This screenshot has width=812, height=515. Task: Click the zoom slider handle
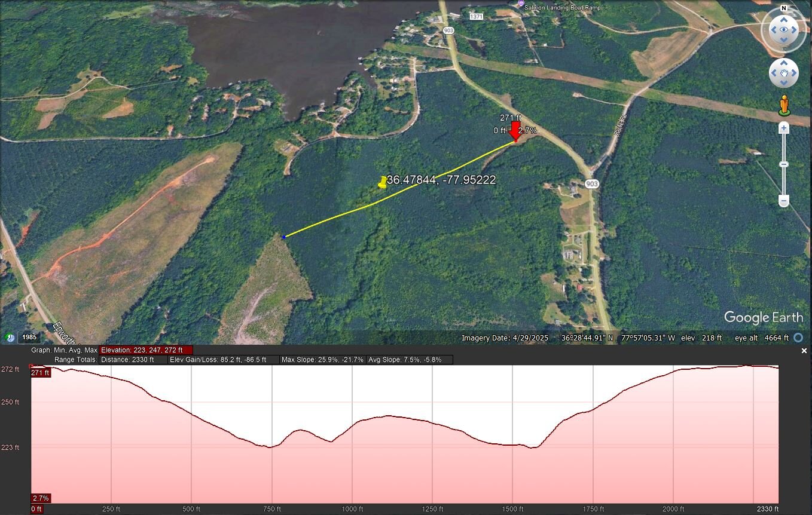tap(784, 164)
